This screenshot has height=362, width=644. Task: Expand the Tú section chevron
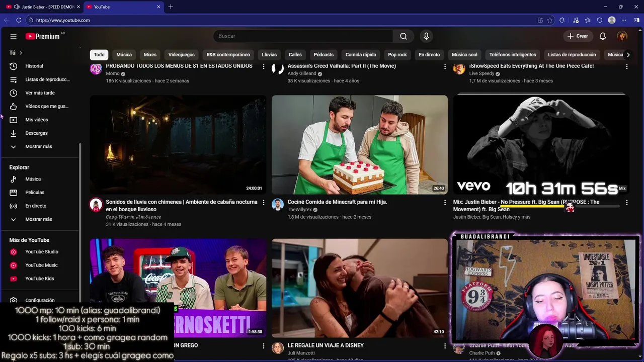coord(21,53)
